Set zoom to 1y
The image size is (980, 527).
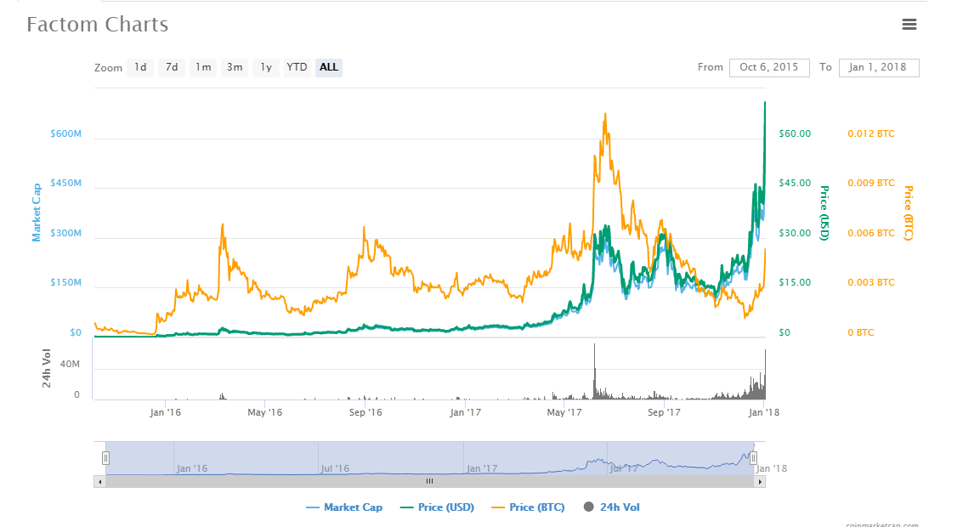[x=266, y=67]
